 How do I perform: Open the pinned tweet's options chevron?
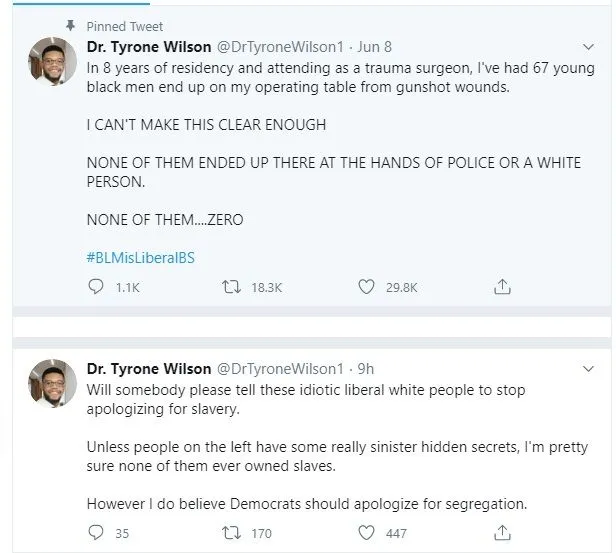tap(588, 47)
